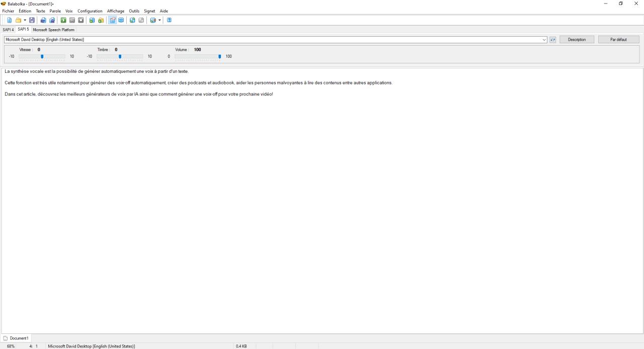
Task: Click the Par défaut button
Action: pyautogui.click(x=618, y=39)
